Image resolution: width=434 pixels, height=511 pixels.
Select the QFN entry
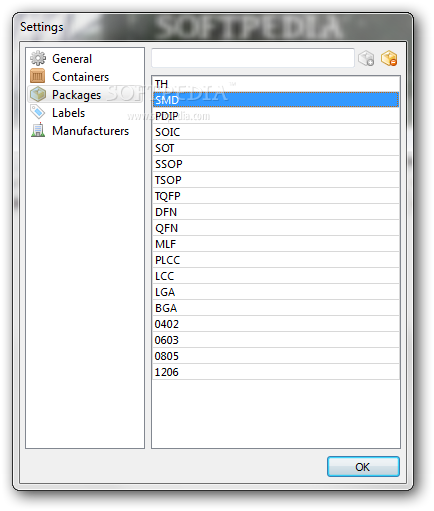tap(276, 228)
